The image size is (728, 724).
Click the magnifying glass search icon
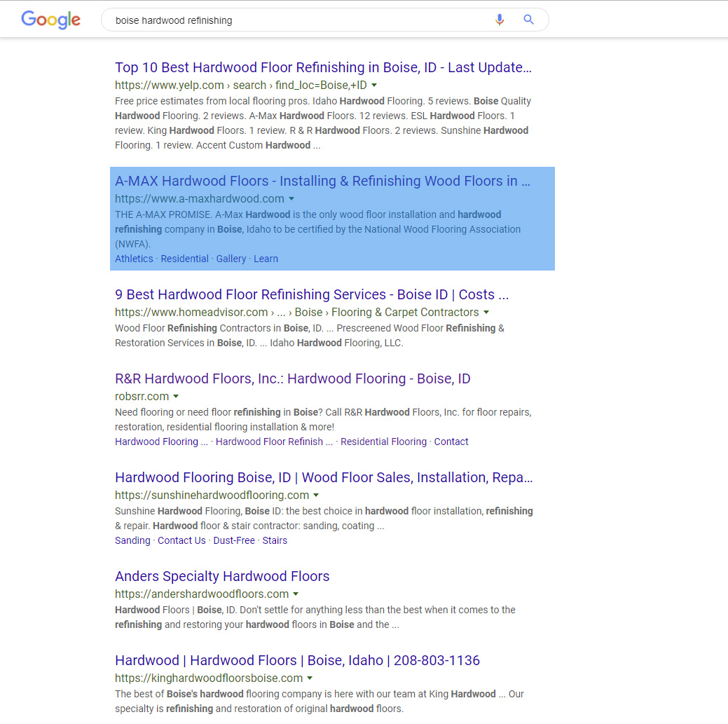pos(528,20)
